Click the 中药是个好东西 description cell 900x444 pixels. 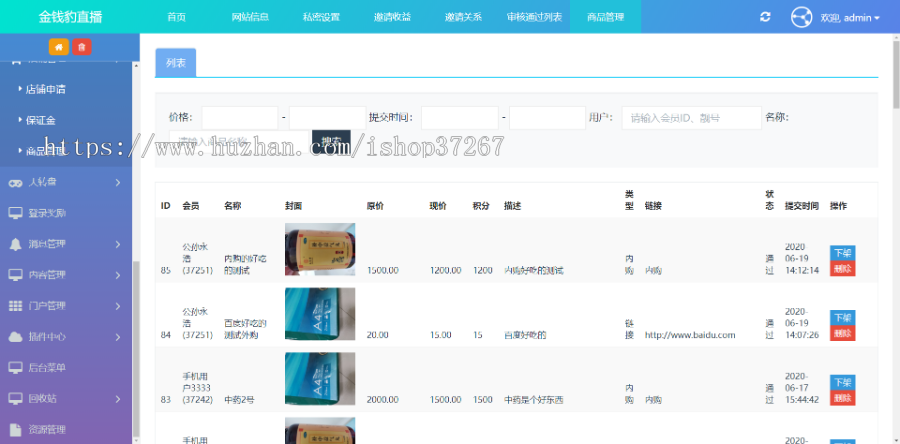coord(533,400)
